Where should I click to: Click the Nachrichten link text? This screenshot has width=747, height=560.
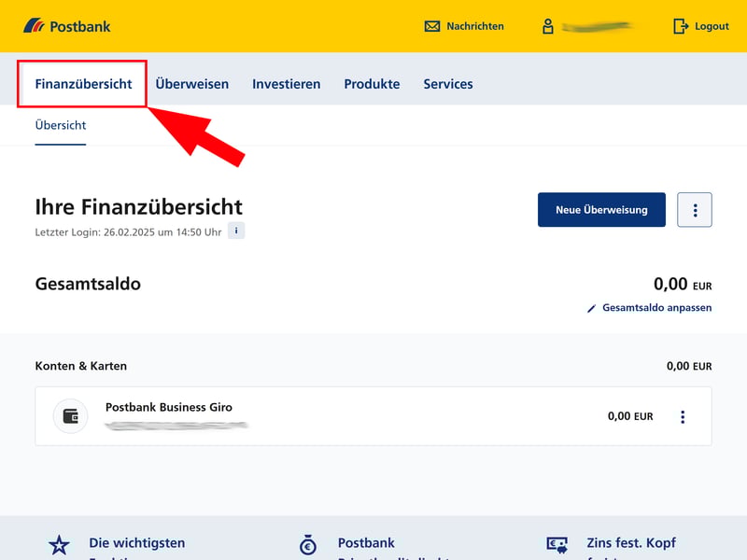pyautogui.click(x=475, y=26)
